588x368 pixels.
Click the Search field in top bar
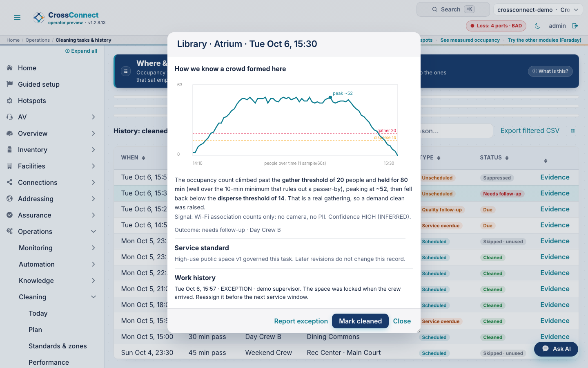453,9
